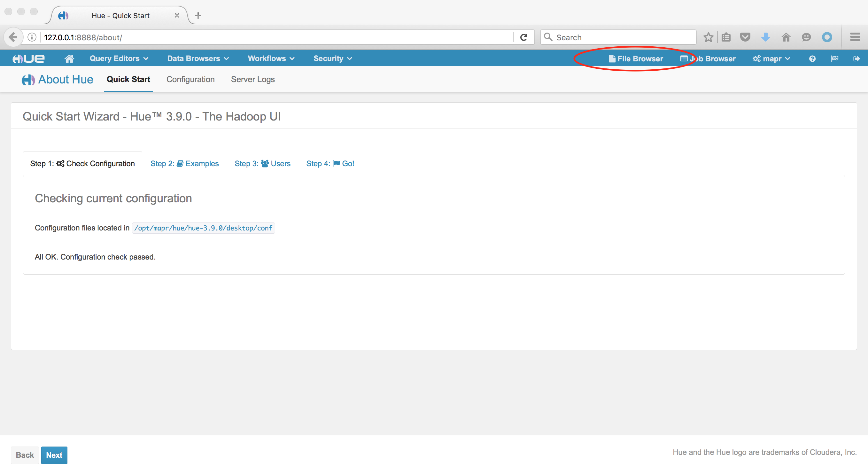Screen dimensions: 868x475
Task: Select the Configuration tab
Action: pyautogui.click(x=190, y=79)
